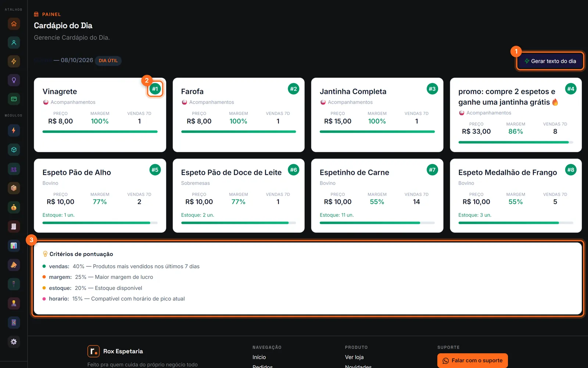The height and width of the screenshot is (368, 588).
Task: Click the promo compre 2 espetos card title
Action: point(508,97)
